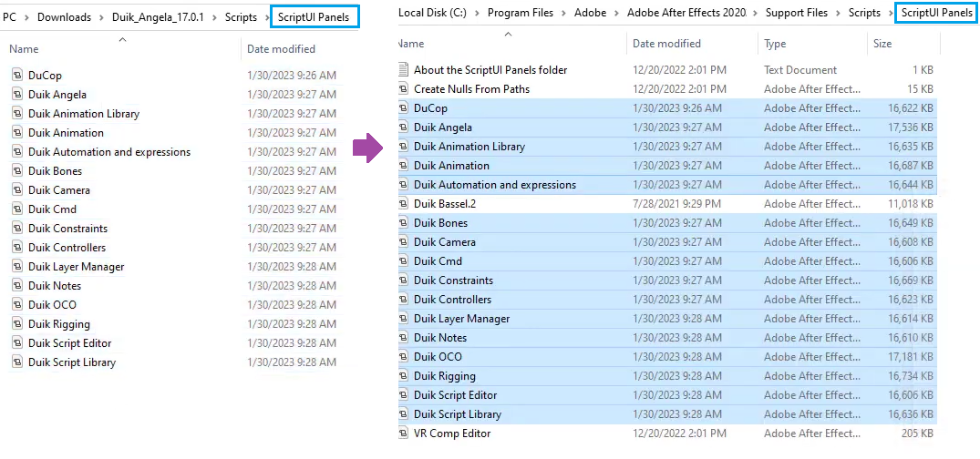The image size is (980, 459).
Task: Expand chevron after Program Files breadcrumb
Action: point(565,13)
